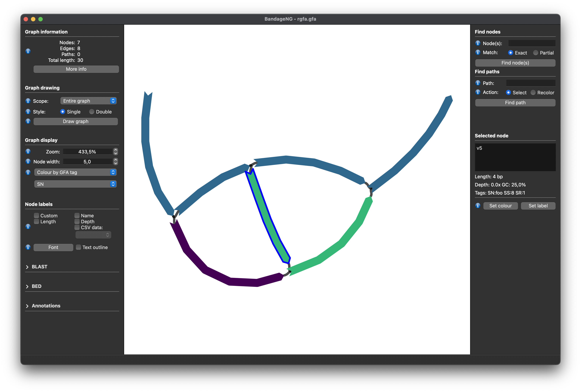Click the info icon next to Scope
This screenshot has height=392, width=581.
click(28, 101)
